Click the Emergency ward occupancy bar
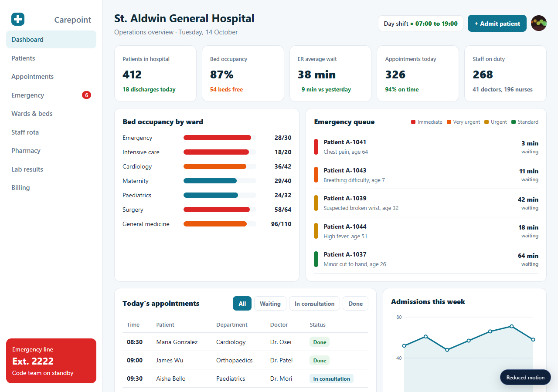This screenshot has height=392, width=558. coord(220,138)
